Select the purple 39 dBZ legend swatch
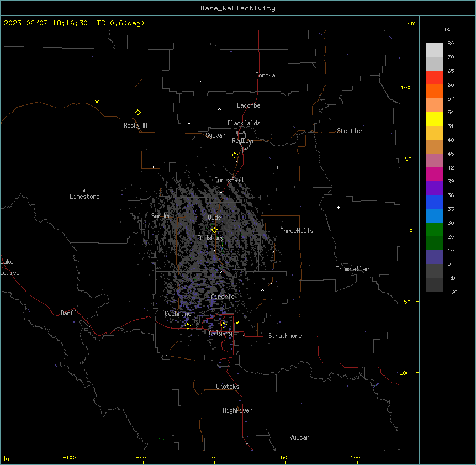Image resolution: width=476 pixels, height=465 pixels. 434,188
